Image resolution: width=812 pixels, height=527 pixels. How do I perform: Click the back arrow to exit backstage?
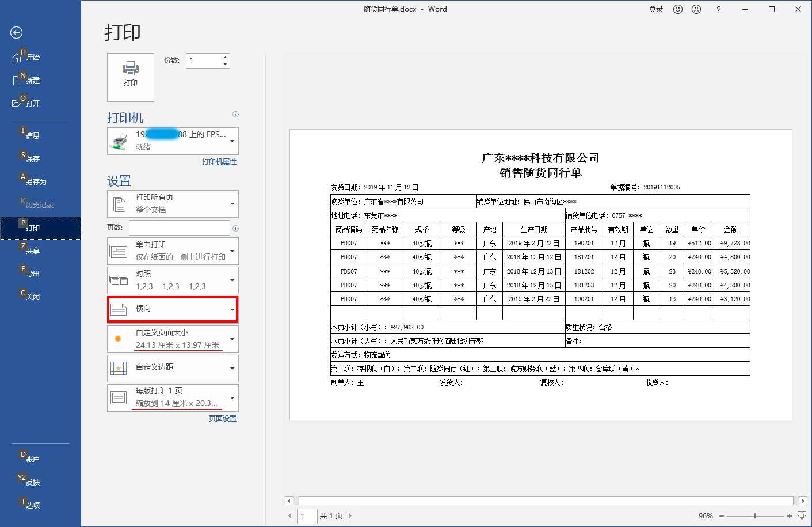(x=17, y=33)
